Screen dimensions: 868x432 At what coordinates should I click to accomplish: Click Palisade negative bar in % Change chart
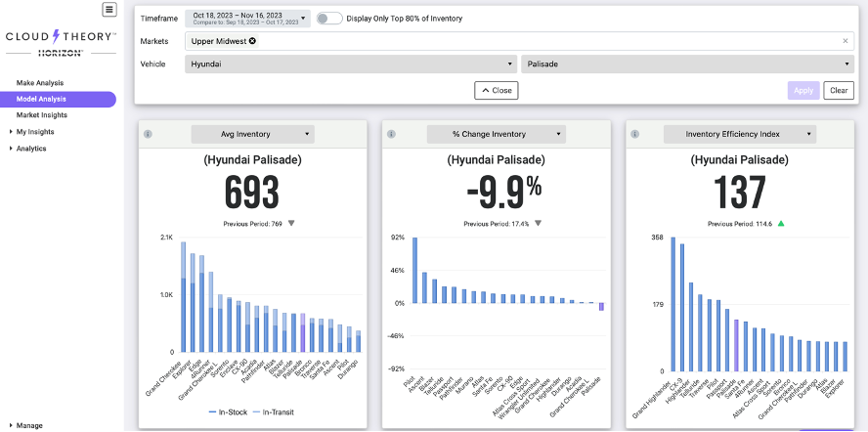(601, 307)
